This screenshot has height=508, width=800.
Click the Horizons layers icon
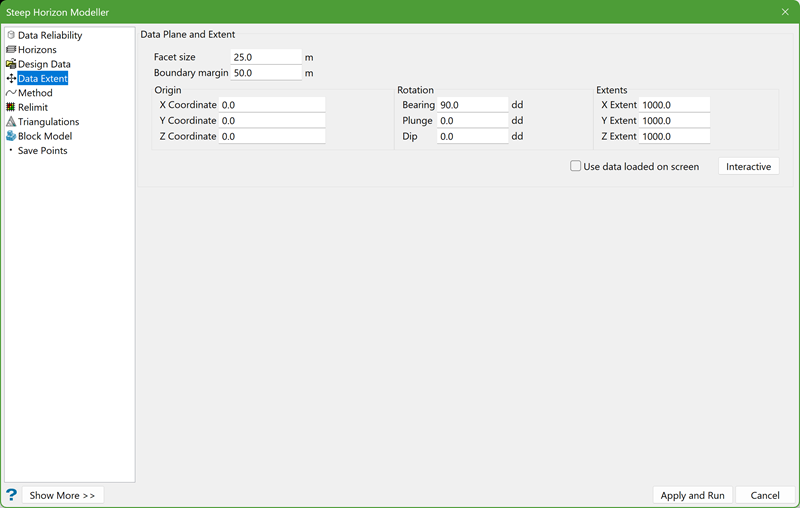[11, 49]
